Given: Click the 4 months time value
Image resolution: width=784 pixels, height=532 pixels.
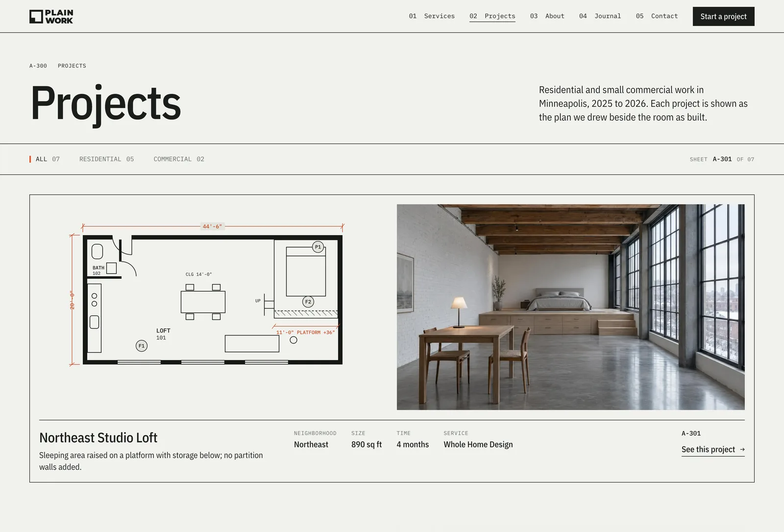Looking at the screenshot, I should pyautogui.click(x=413, y=444).
